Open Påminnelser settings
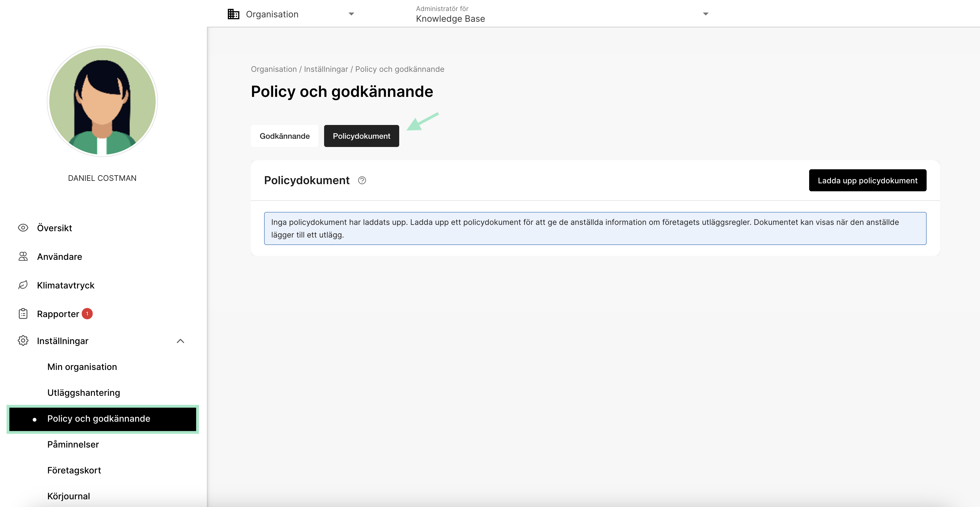This screenshot has height=507, width=980. [x=73, y=445]
